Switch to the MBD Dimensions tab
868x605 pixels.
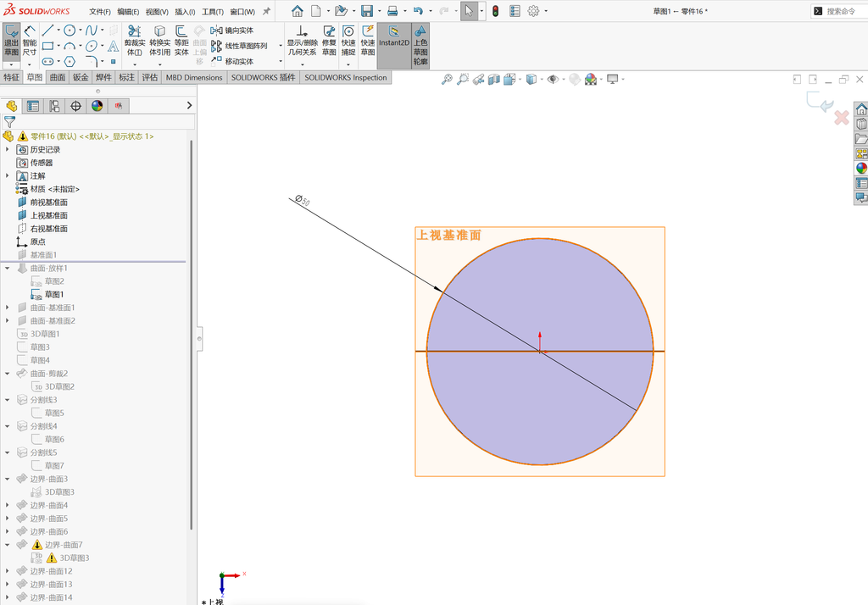click(x=194, y=77)
